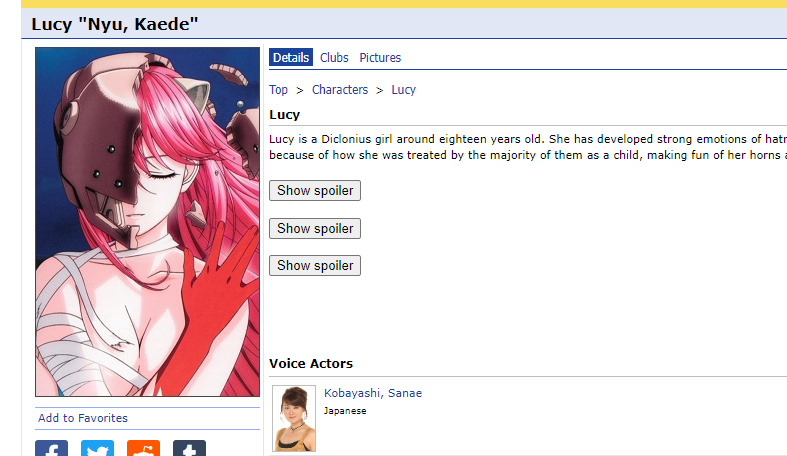Share the page on Reddit
Viewport: 787px width, 456px height.
144,448
